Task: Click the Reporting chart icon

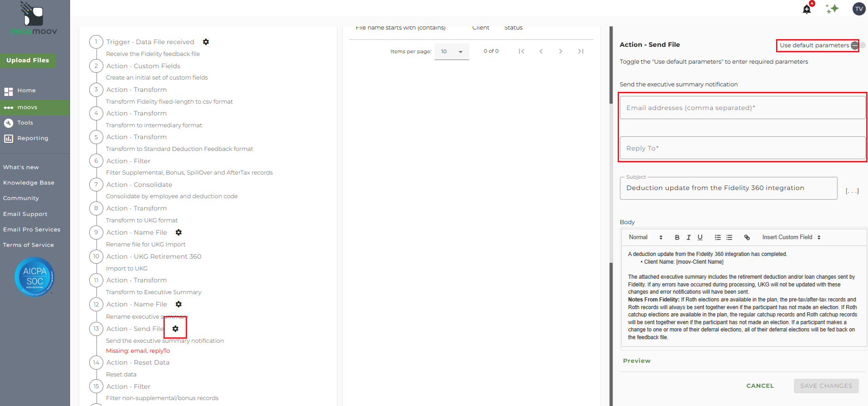Action: coord(8,139)
